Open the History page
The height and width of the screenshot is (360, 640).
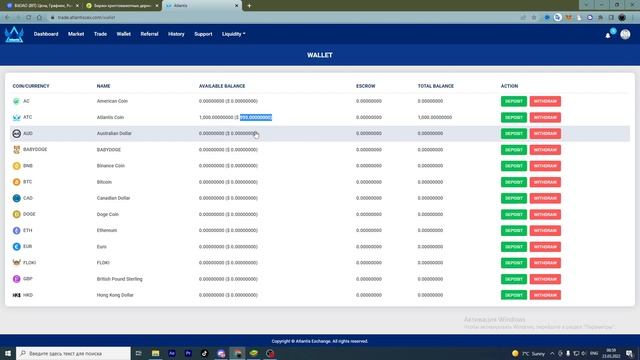[x=176, y=34]
